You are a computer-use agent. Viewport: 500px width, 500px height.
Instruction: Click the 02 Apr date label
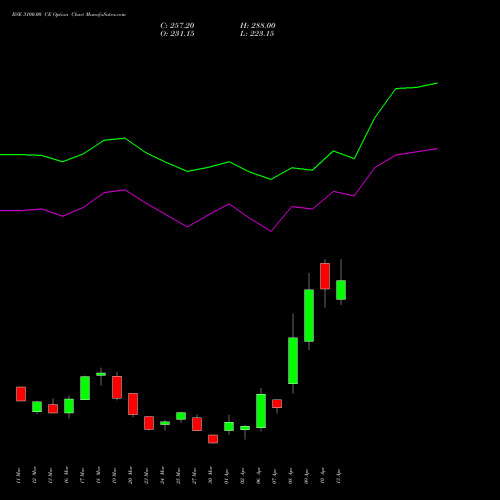tap(242, 476)
